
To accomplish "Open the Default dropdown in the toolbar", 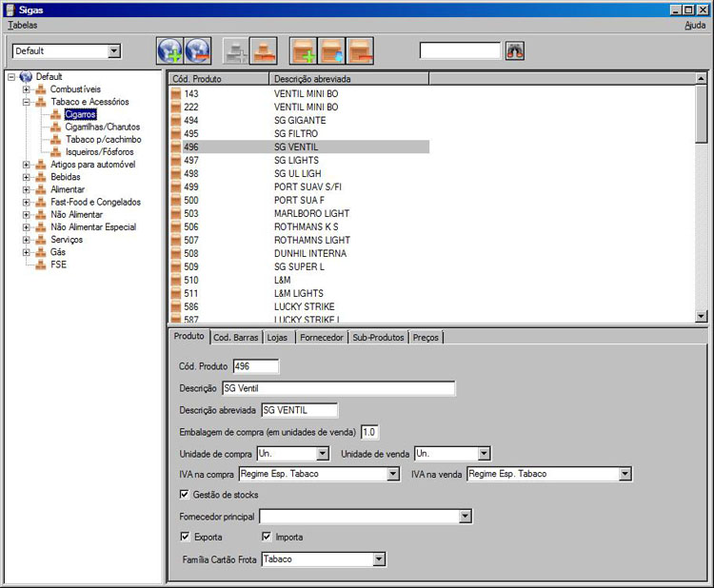I will [x=114, y=51].
